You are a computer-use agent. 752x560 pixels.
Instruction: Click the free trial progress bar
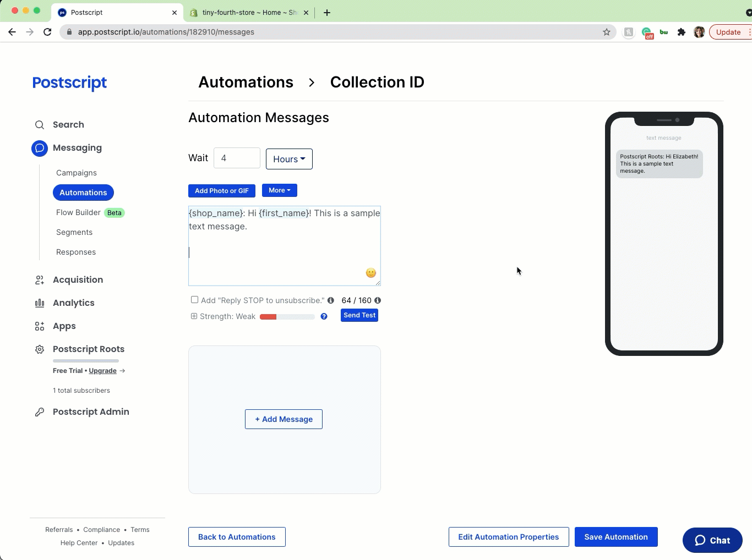click(x=86, y=361)
